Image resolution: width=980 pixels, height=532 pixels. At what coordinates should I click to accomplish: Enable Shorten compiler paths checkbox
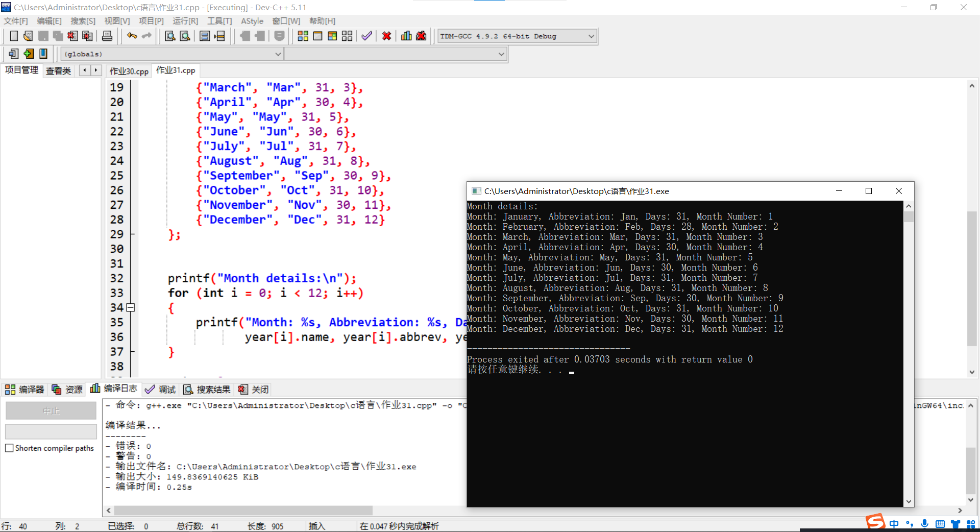click(9, 448)
